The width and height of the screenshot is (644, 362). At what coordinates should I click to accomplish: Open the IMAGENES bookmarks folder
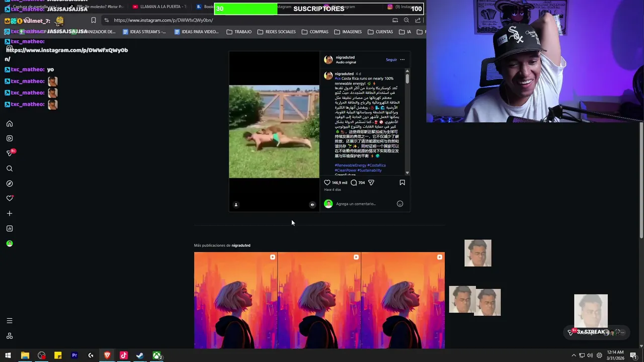click(348, 32)
